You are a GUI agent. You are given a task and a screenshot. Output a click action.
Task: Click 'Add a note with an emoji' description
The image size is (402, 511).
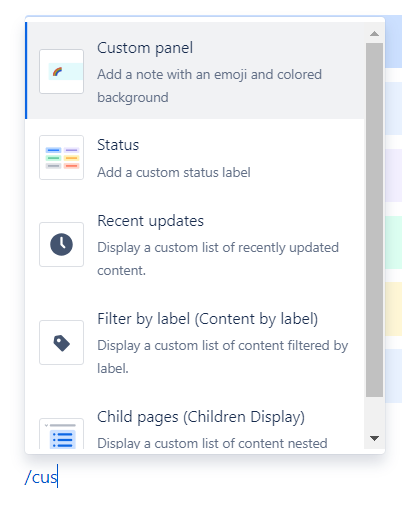(x=209, y=86)
